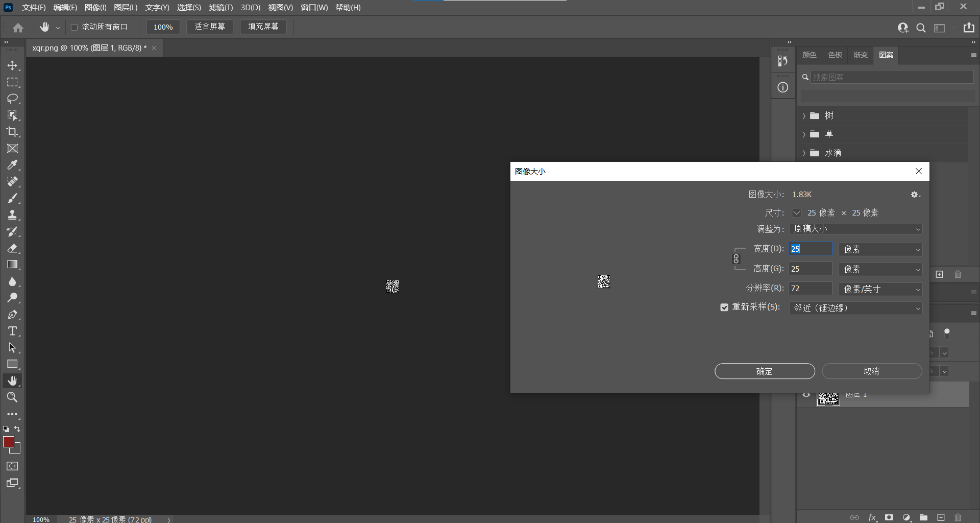Viewport: 980px width, 523px height.
Task: Open the Edit Toolbar three-dots menu
Action: pyautogui.click(x=12, y=414)
